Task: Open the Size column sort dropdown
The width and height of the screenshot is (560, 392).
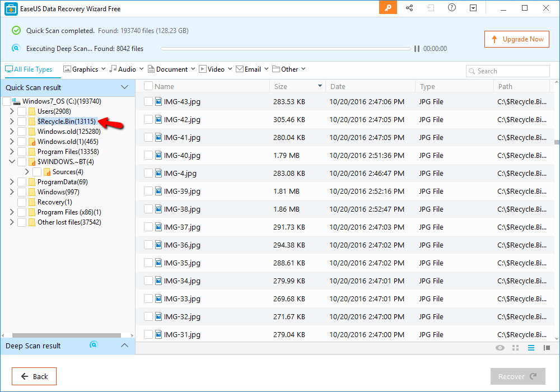Action: pyautogui.click(x=319, y=85)
